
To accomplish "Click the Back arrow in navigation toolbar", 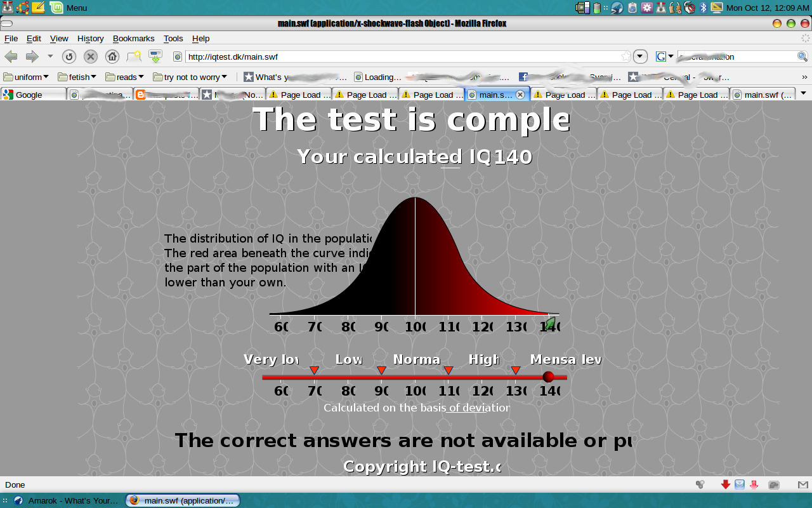I will click(x=11, y=57).
